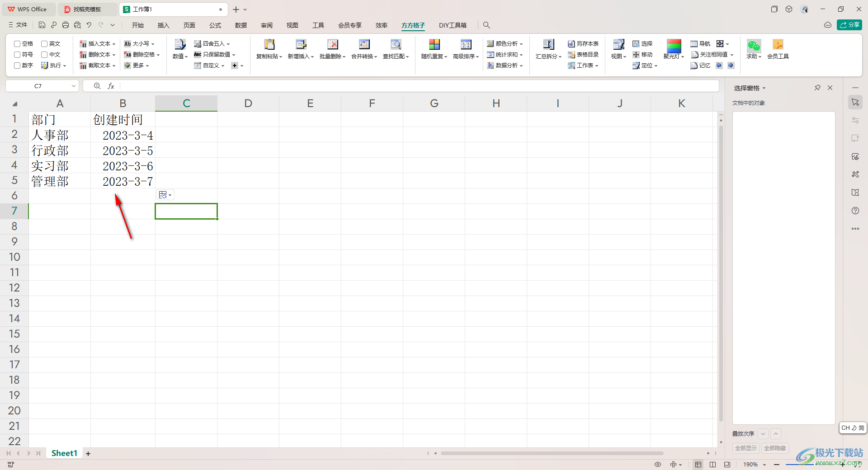The width and height of the screenshot is (868, 470).
Task: Switch to the Normal view icon in the status bar
Action: 698,465
